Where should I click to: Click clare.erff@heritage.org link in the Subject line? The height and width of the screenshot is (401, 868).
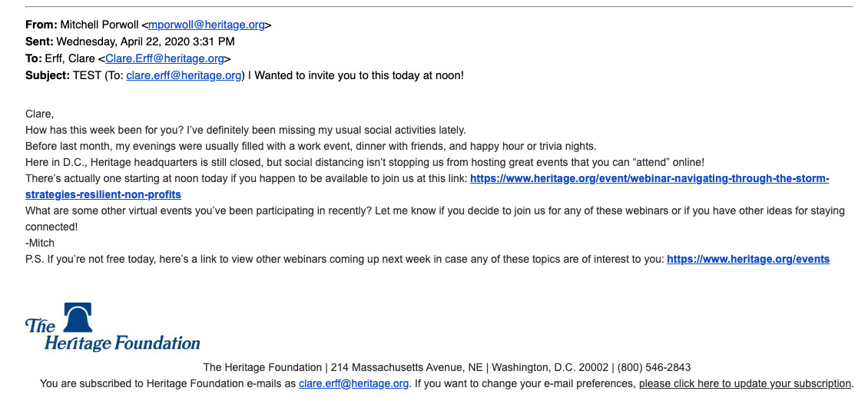coord(184,75)
